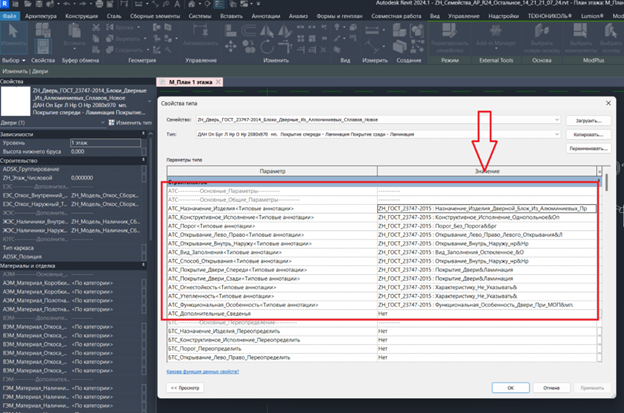The height and width of the screenshot is (413, 624).
Task: Click the Print icon in quick access toolbar
Action: (x=99, y=4)
